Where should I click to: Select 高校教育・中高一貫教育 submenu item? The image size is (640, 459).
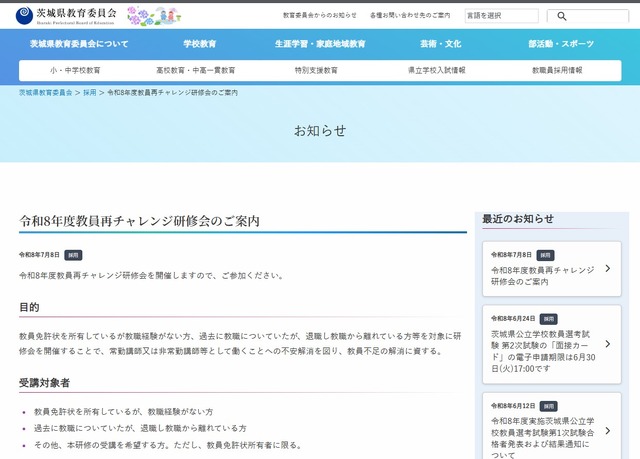pyautogui.click(x=196, y=70)
